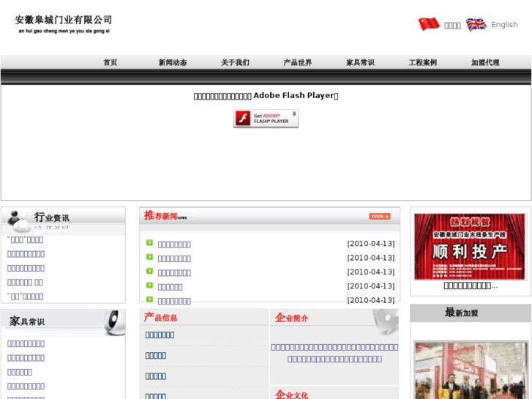Image resolution: width=532 pixels, height=399 pixels.
Task: Open the first news link in 推荐新闻
Action: pyautogui.click(x=174, y=245)
